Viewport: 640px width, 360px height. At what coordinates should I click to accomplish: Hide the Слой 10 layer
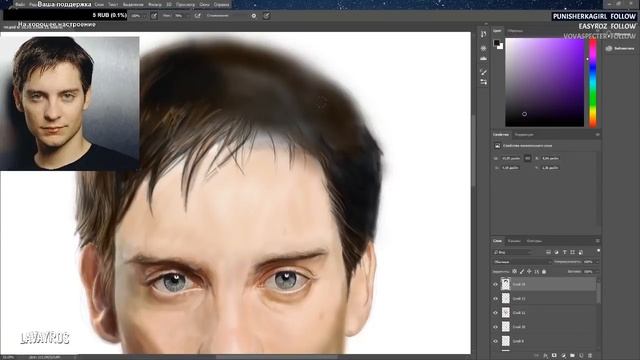496,327
